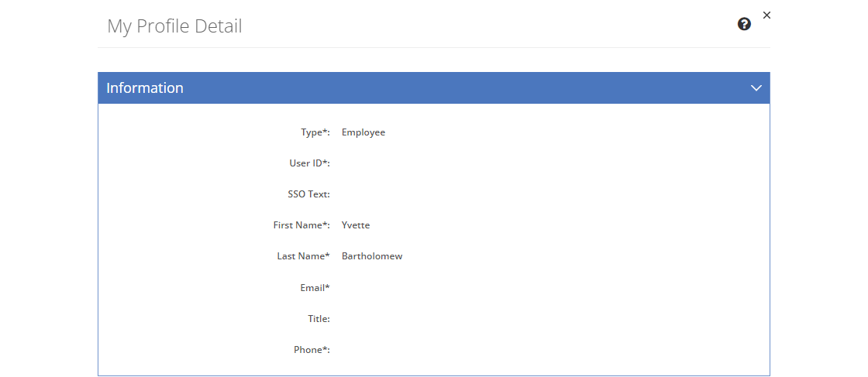
Task: Click the Email* label
Action: coord(315,287)
